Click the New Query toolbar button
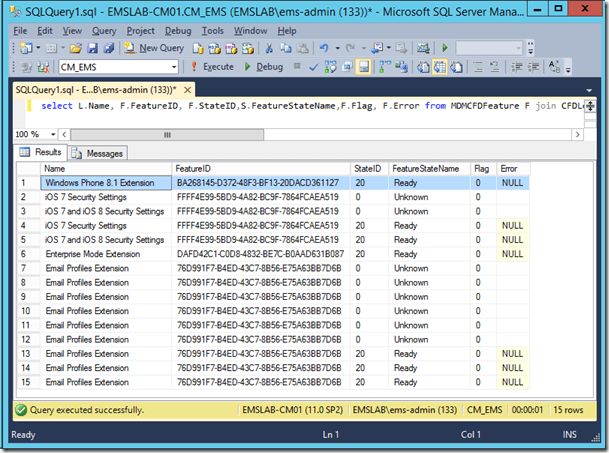Screen dimensions: 609x453 (155, 48)
